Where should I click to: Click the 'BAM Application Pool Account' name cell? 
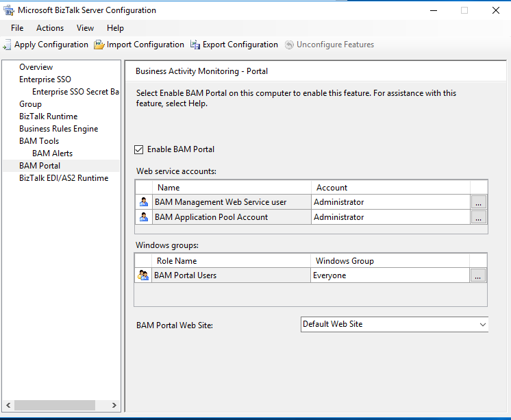tap(232, 217)
